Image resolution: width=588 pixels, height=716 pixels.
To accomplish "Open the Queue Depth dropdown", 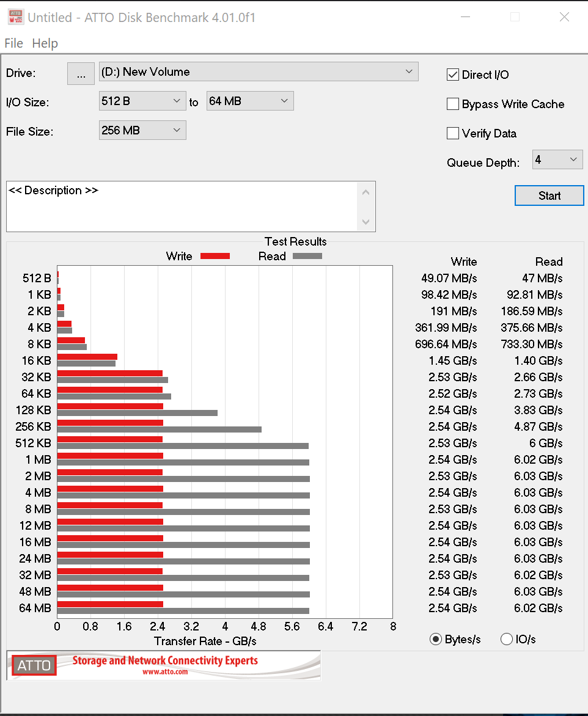I will coord(557,160).
